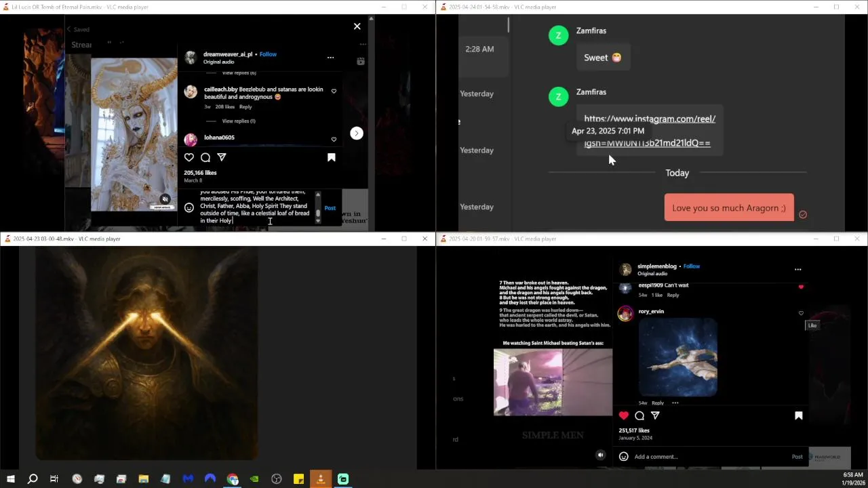Open more options dots on dreamweaver_ai_pl post
Image resolution: width=868 pixels, height=488 pixels.
330,58
